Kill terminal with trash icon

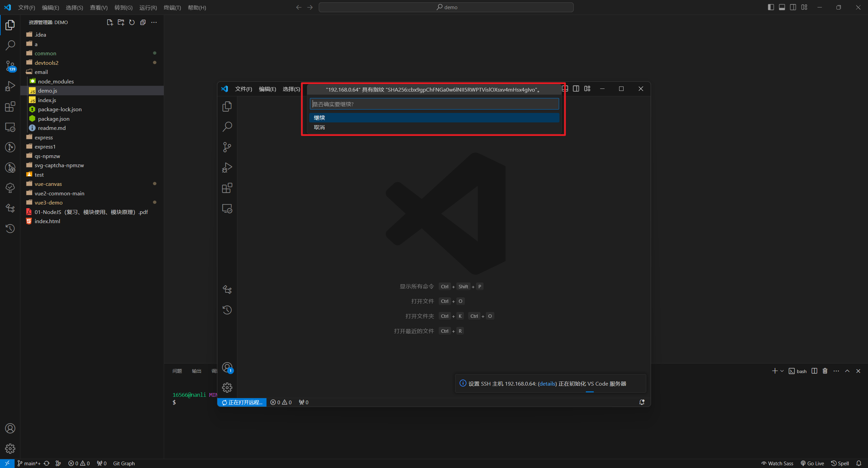point(825,371)
